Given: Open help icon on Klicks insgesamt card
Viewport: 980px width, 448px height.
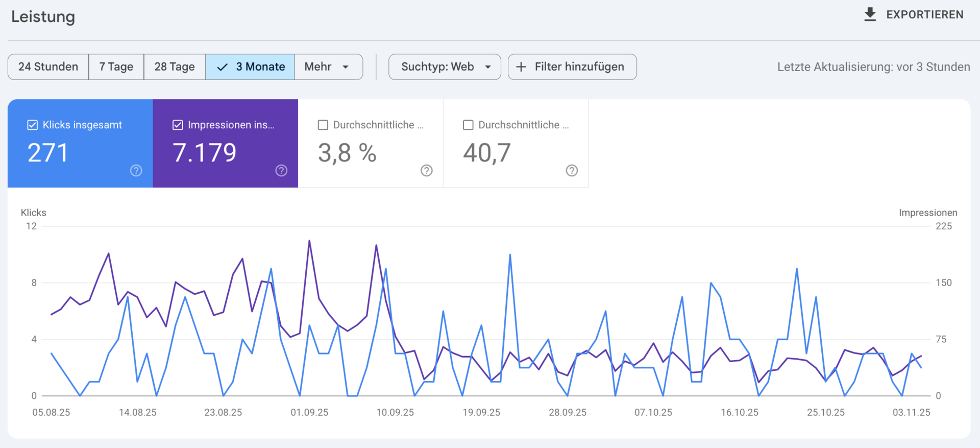Looking at the screenshot, I should coord(136,171).
